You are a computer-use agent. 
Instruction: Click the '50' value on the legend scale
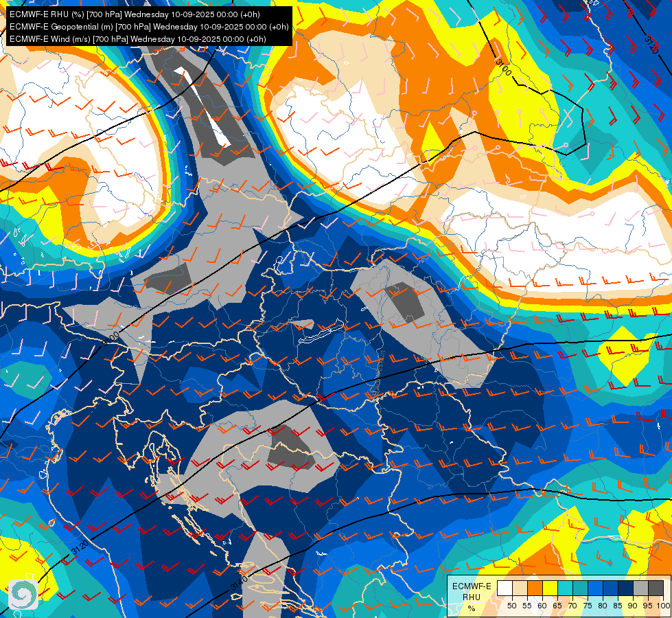tap(511, 606)
